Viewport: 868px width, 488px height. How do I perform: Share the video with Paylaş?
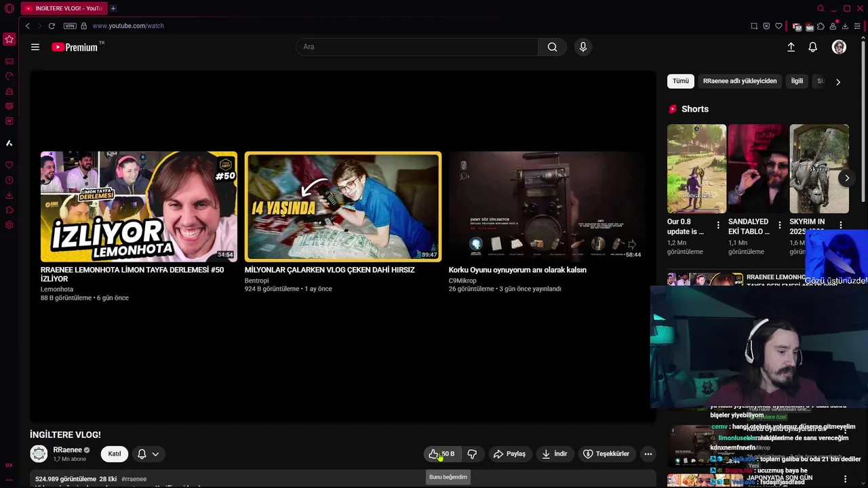pyautogui.click(x=510, y=454)
